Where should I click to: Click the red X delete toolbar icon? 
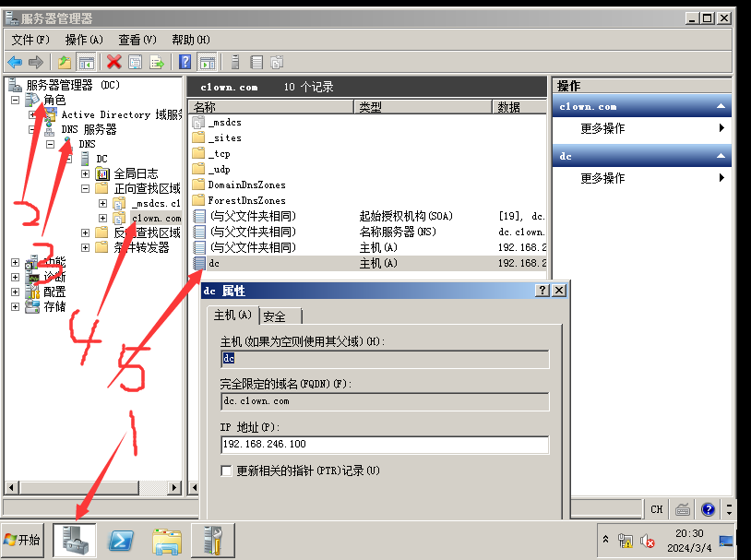pyautogui.click(x=113, y=62)
